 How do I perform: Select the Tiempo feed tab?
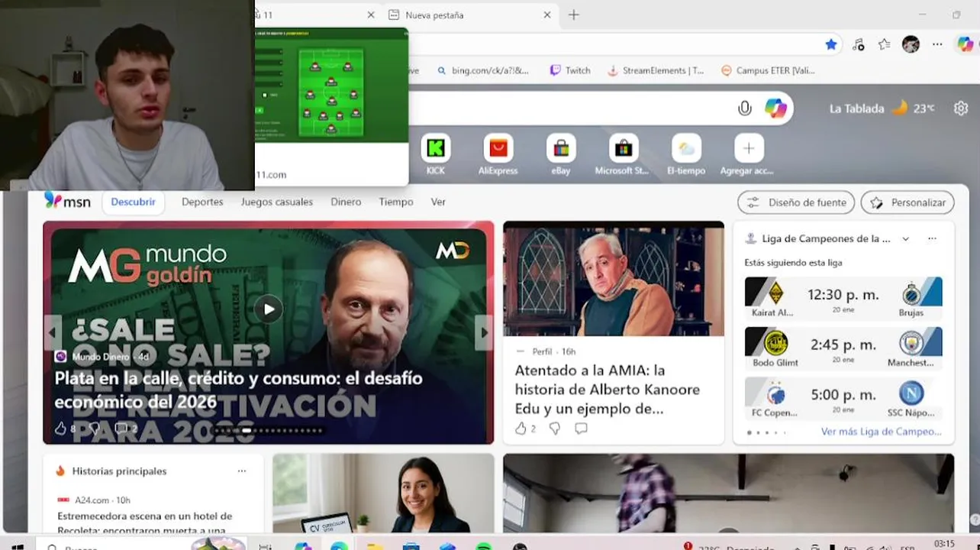396,202
